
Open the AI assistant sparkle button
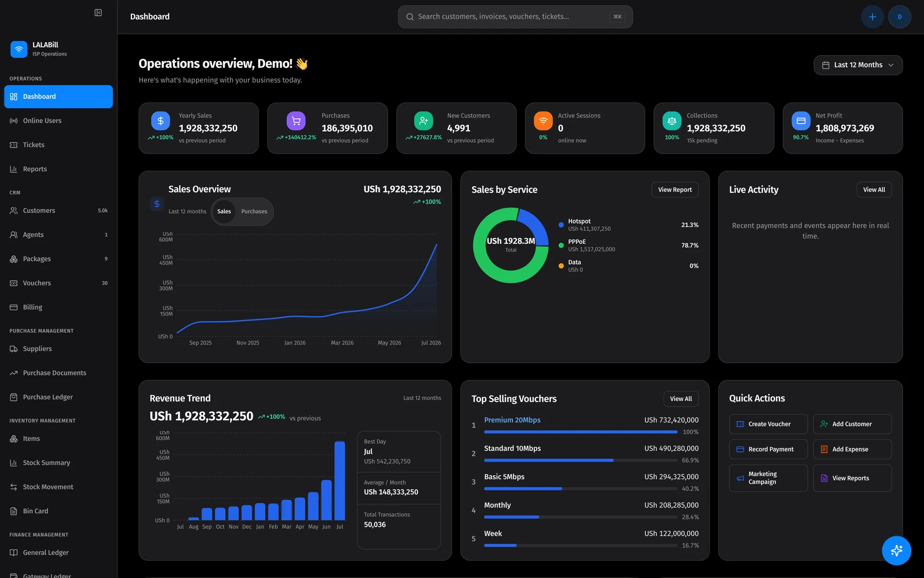coord(897,550)
